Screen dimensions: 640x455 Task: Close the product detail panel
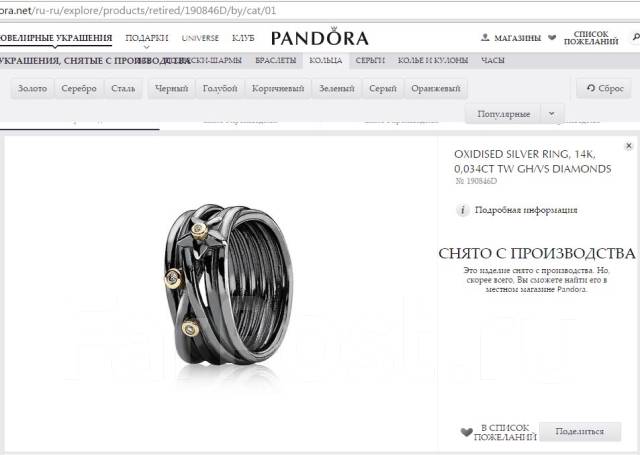point(629,146)
